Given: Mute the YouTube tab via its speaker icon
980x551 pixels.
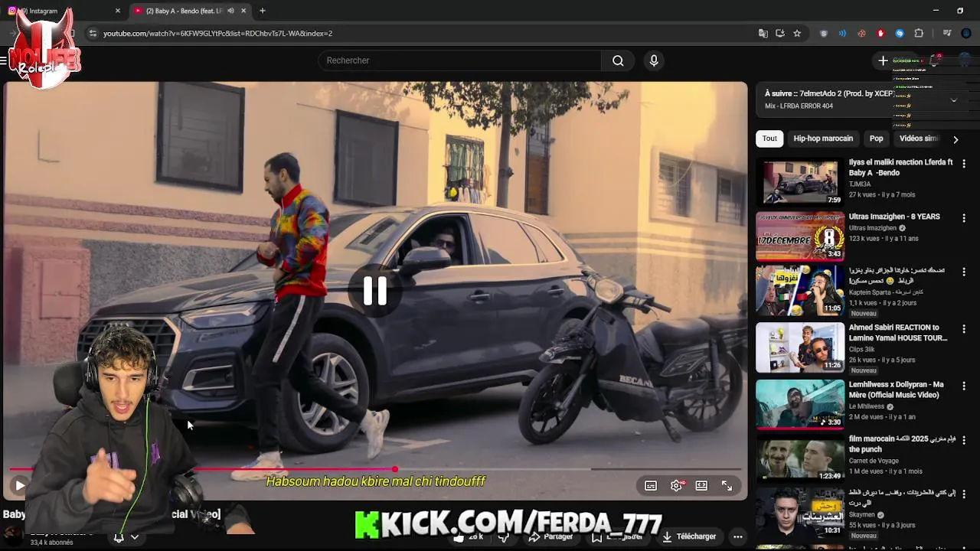Looking at the screenshot, I should 230,11.
